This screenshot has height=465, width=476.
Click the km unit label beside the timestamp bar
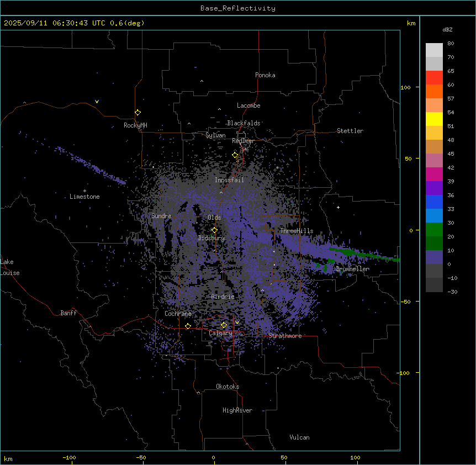(411, 23)
